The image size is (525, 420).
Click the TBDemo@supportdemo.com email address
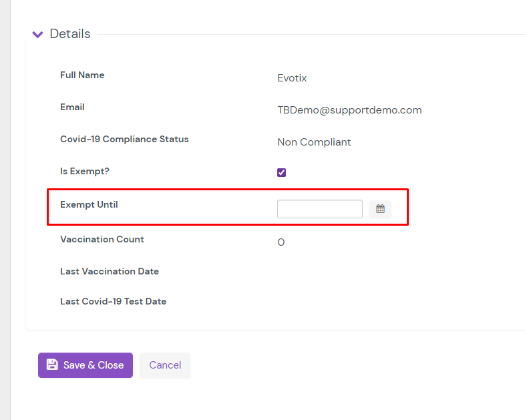[x=349, y=110]
